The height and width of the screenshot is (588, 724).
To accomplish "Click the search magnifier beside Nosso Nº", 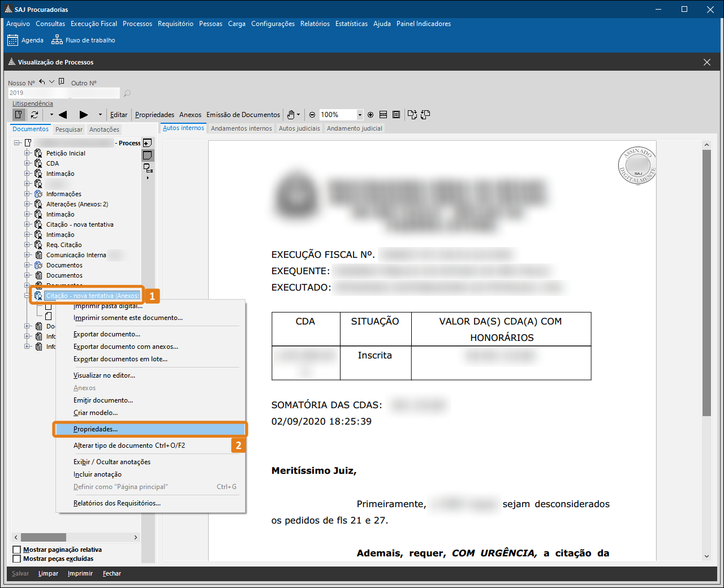I will click(x=127, y=93).
